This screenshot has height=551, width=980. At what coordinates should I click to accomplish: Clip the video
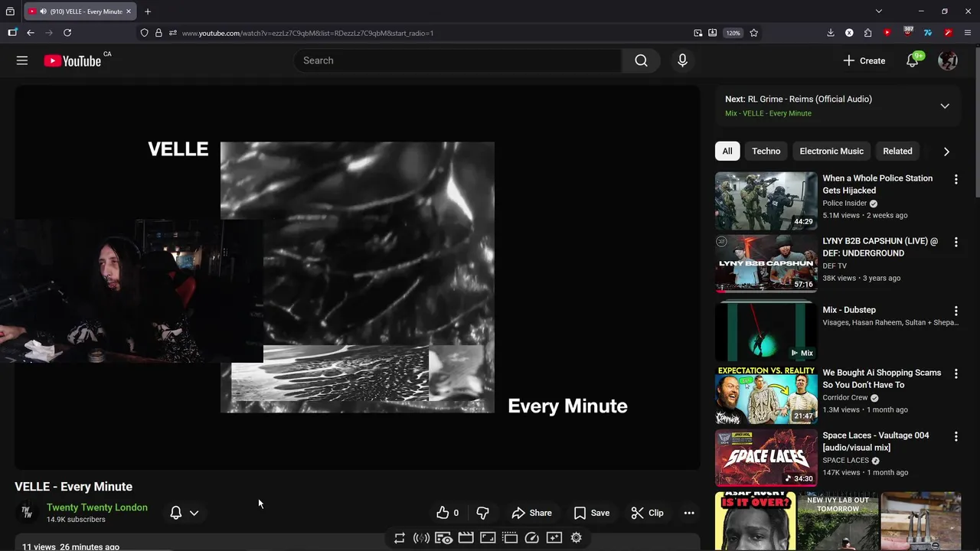pos(648,513)
